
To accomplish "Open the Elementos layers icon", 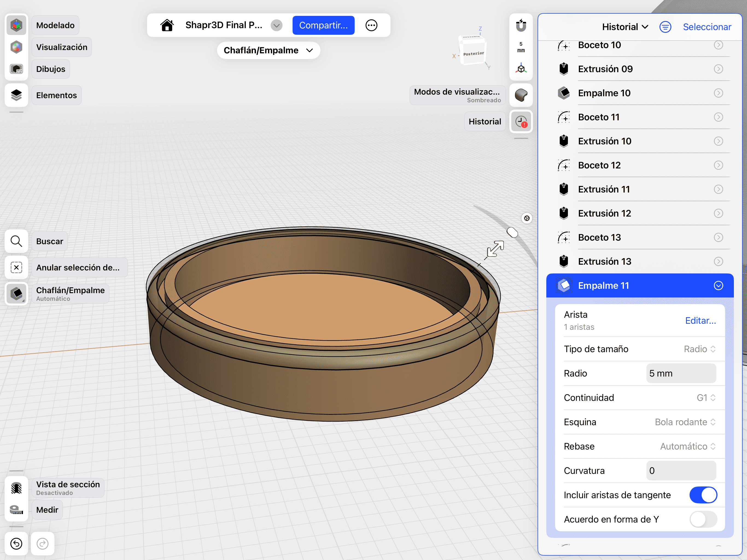I will click(16, 95).
